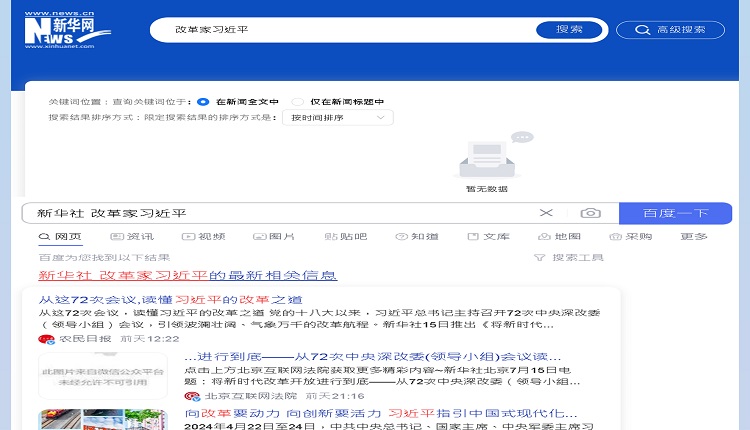Open the 更多 tab menu
The image size is (750, 430).
click(x=694, y=236)
